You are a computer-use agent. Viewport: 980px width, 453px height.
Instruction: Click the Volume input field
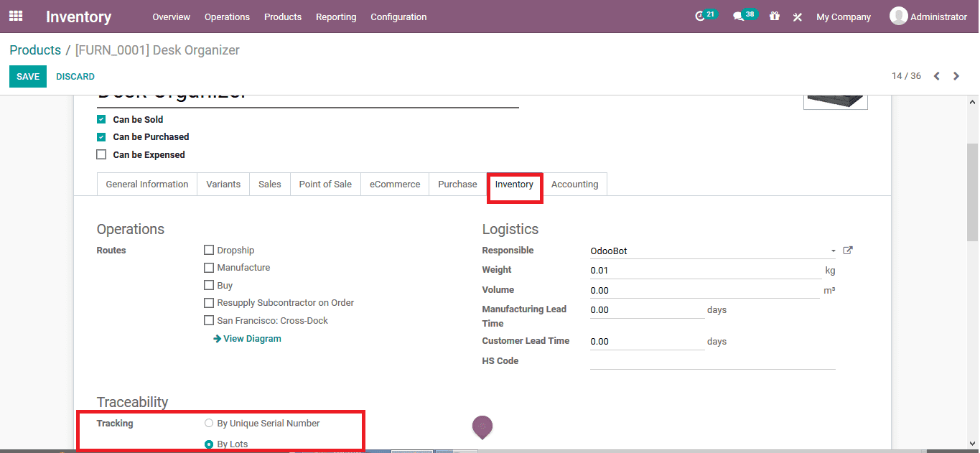click(x=706, y=291)
